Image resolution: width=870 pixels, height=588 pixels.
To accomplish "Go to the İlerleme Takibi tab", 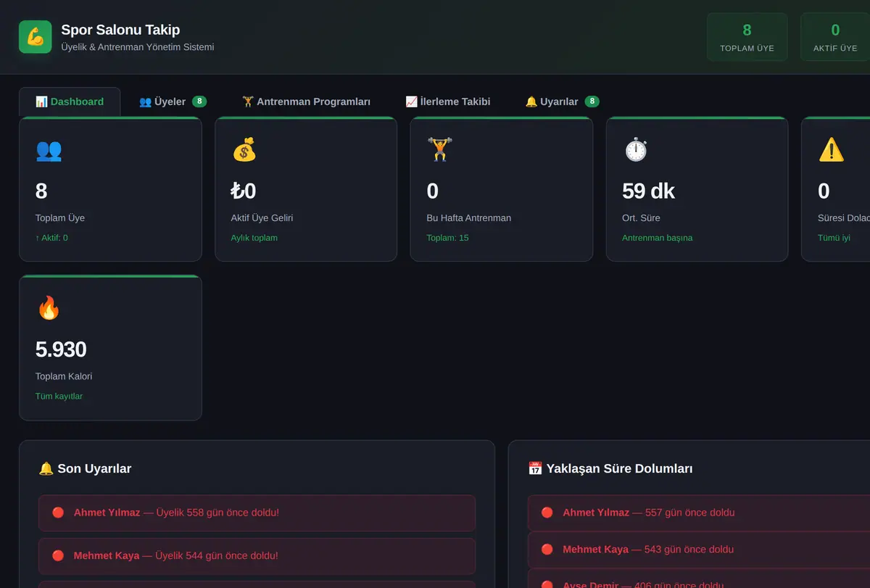I will (x=448, y=102).
